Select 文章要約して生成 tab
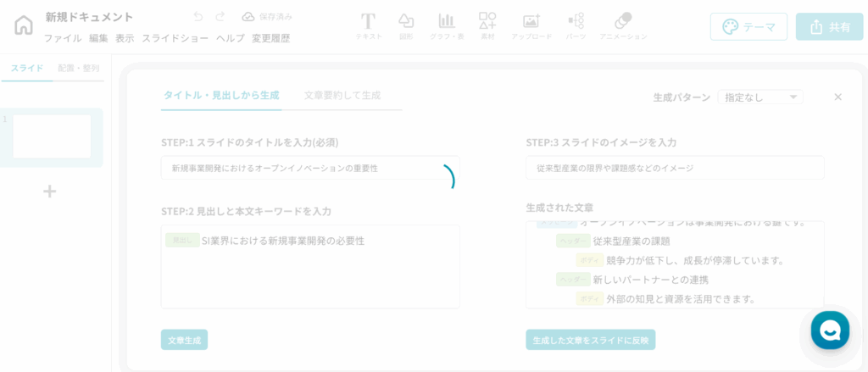The width and height of the screenshot is (868, 372). [x=342, y=95]
